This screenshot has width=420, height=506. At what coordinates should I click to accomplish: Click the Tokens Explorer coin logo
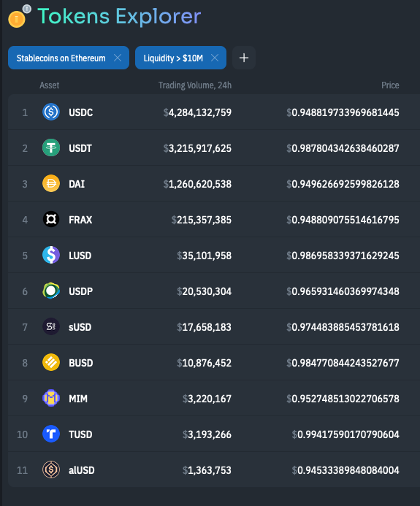[x=17, y=19]
